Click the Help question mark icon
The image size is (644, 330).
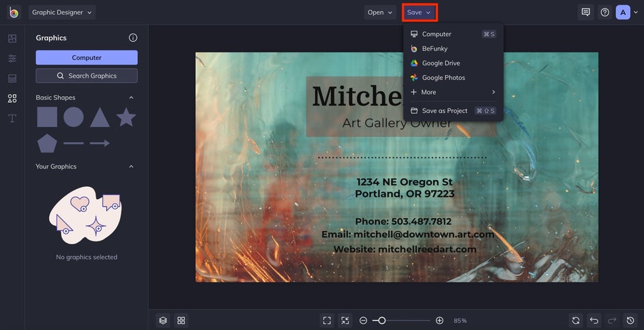pyautogui.click(x=604, y=12)
